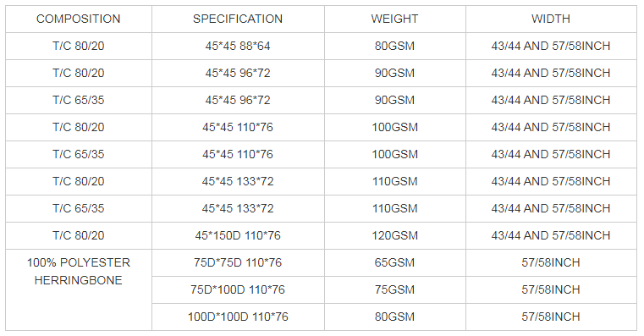Click the 75D*100D 110*76 specification cell

238,290
